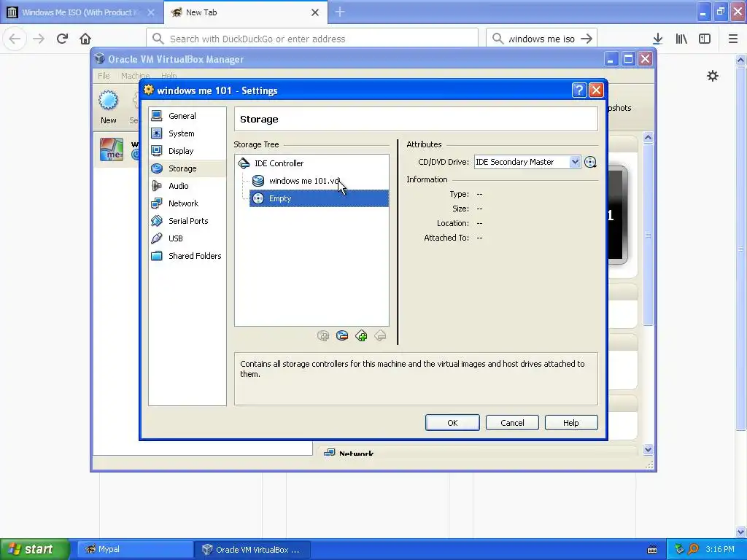The width and height of the screenshot is (747, 560).
Task: Open CD/DVD Drive dropdown IDE Secondary Master
Action: (527, 162)
